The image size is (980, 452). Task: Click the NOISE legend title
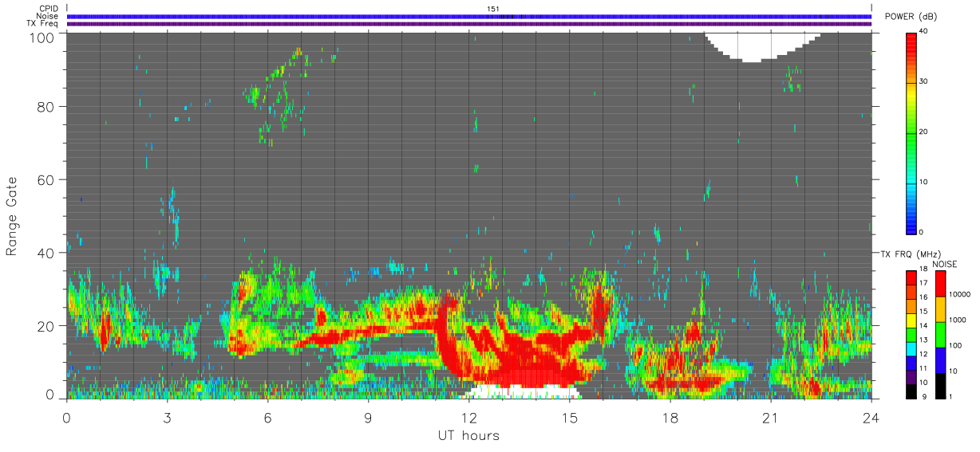pos(944,264)
